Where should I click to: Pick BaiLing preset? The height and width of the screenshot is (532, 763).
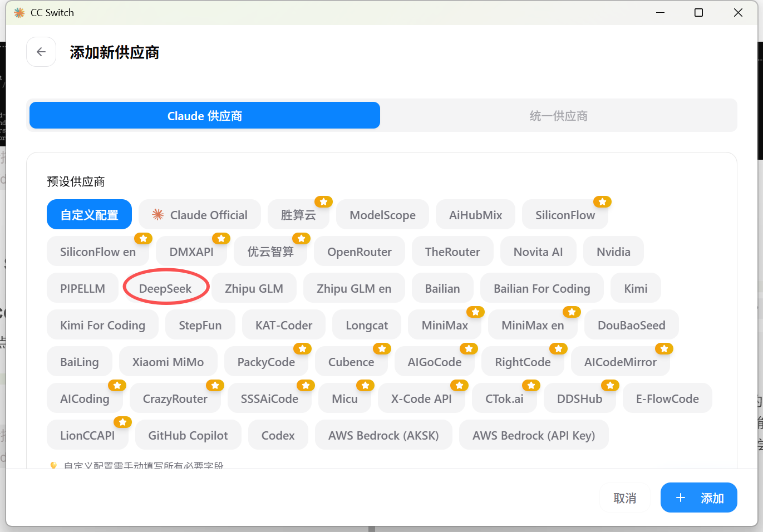pos(80,361)
